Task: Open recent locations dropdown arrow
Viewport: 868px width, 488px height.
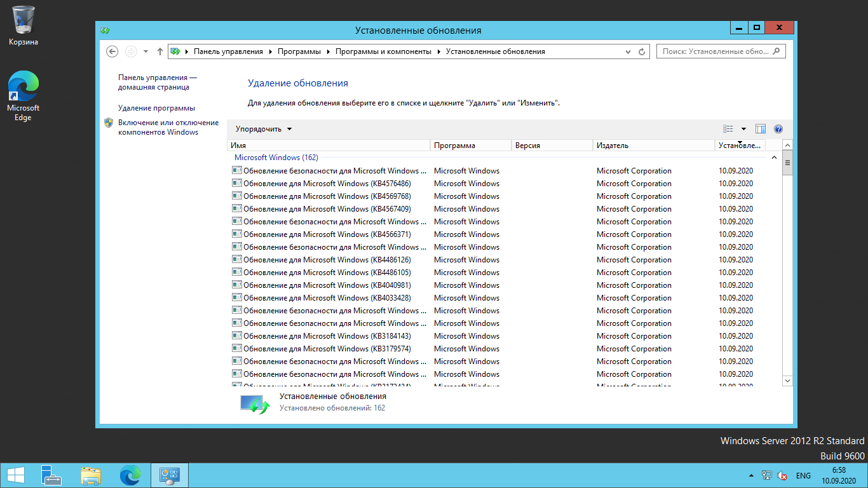Action: click(x=146, y=51)
